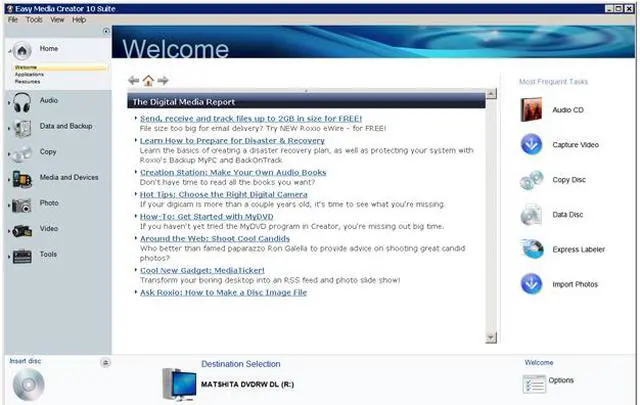The height and width of the screenshot is (405, 640).
Task: Launch the Capture Video task
Action: (x=531, y=145)
